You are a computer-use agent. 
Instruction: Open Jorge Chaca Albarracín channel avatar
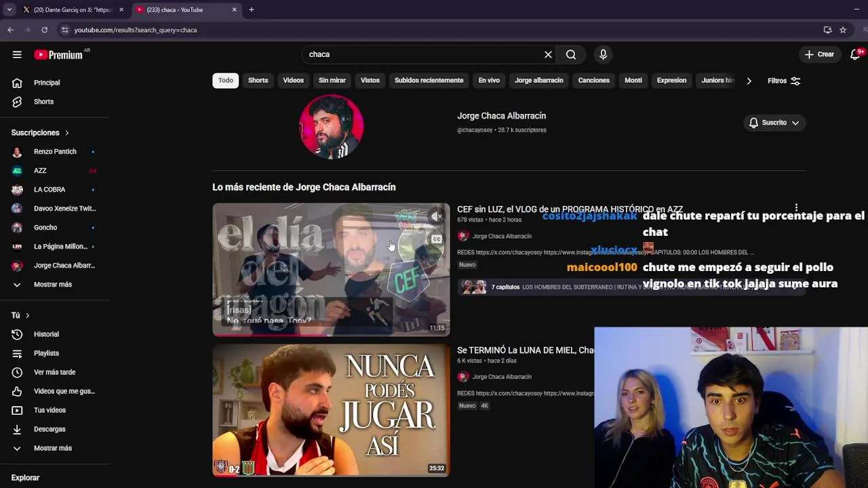(332, 127)
